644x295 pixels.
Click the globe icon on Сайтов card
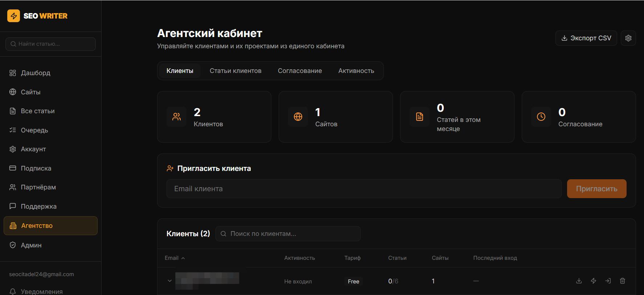[298, 116]
